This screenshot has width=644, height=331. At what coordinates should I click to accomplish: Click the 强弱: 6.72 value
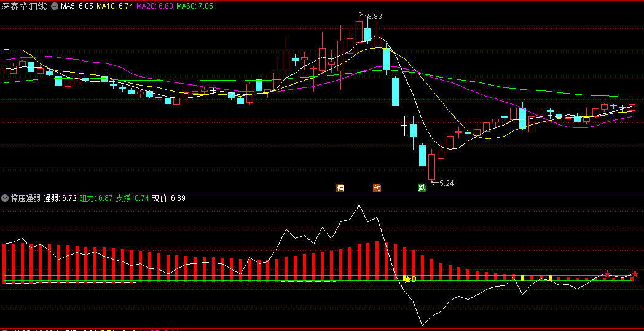[60, 198]
